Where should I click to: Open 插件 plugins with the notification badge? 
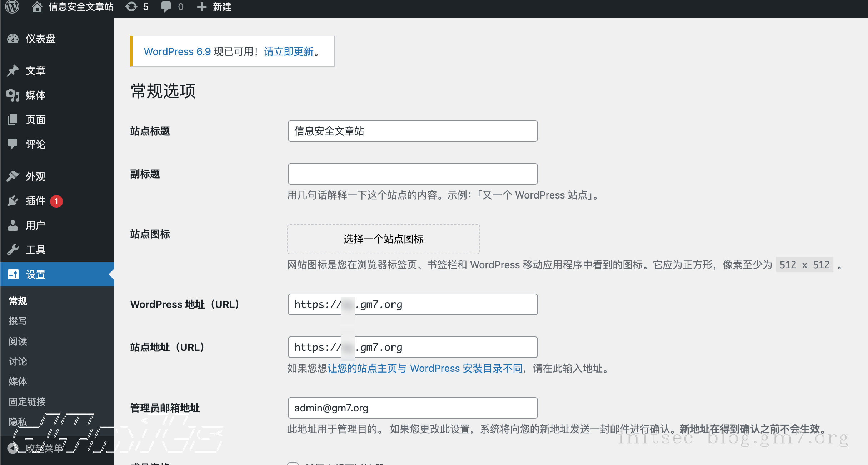click(x=35, y=201)
